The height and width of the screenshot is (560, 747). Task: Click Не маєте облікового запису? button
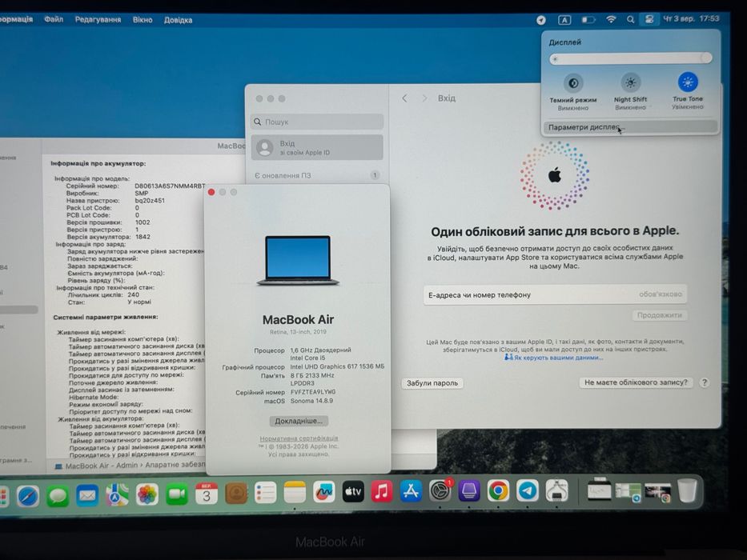[x=636, y=382]
